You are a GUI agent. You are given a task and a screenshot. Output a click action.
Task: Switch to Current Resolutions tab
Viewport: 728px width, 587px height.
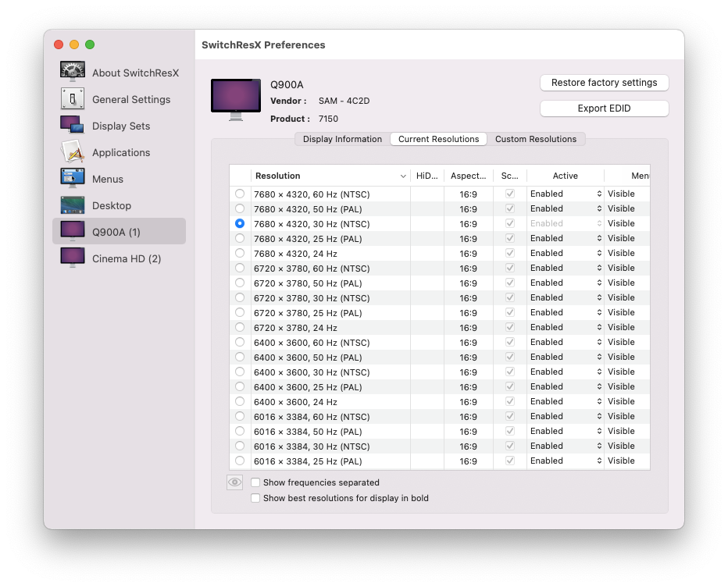click(438, 139)
